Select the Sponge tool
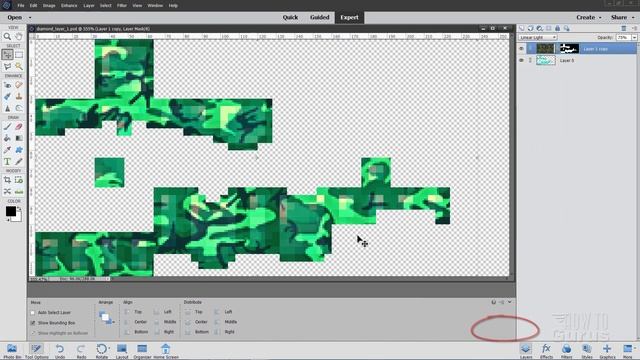640x360 pixels. point(19,108)
